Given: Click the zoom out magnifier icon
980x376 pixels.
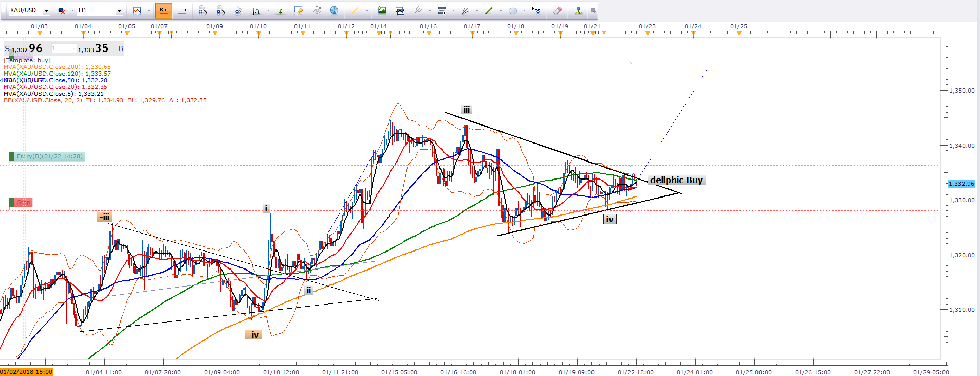Looking at the screenshot, I should tap(220, 10).
